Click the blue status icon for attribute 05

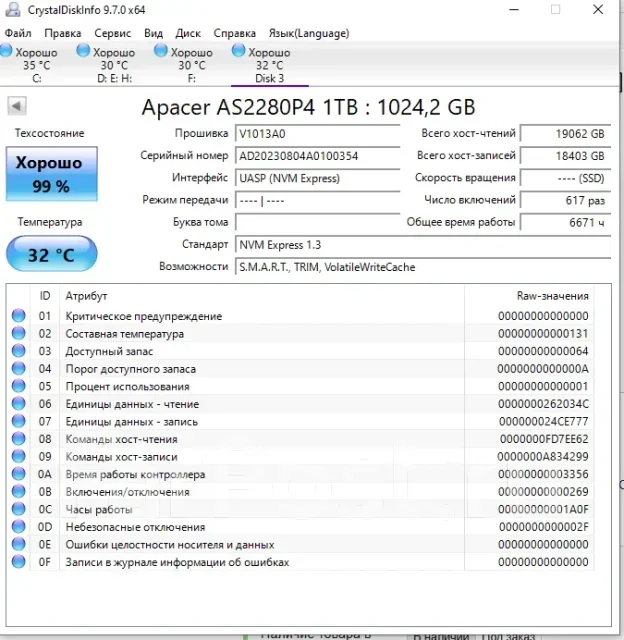[18, 386]
